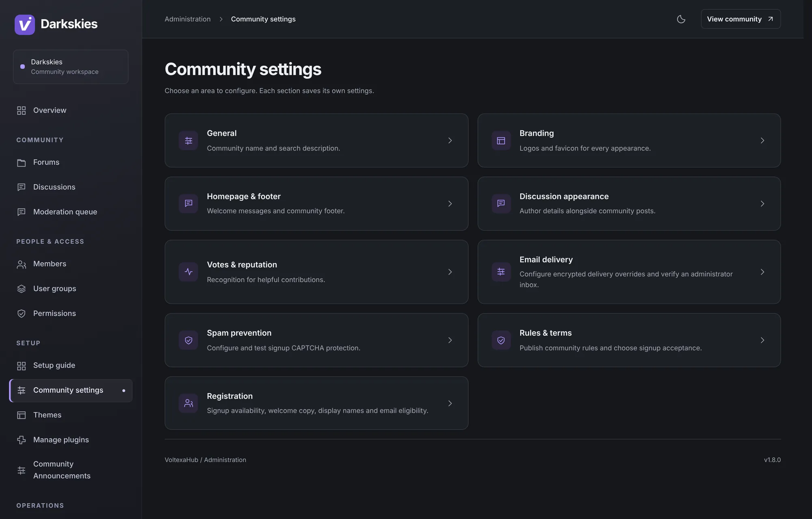Screen dimensions: 812x519
Task: Click the Homepage & footer card icon
Action: pos(188,203)
